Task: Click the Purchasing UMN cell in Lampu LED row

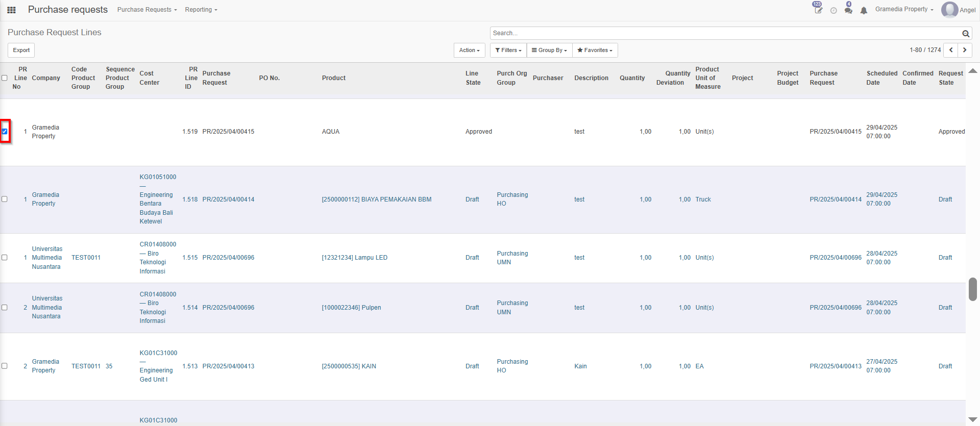Action: pos(512,258)
